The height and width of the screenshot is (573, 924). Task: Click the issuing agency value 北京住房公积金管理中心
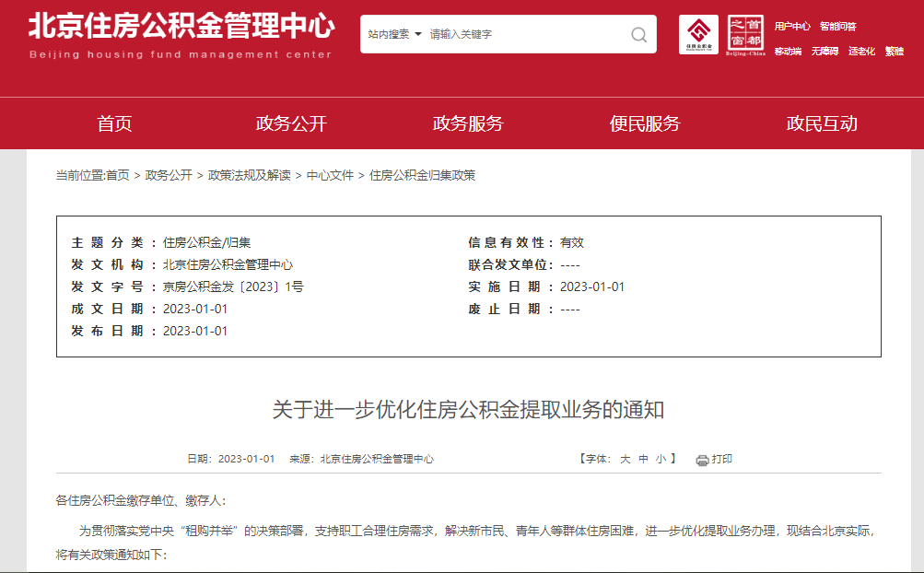pyautogui.click(x=228, y=264)
